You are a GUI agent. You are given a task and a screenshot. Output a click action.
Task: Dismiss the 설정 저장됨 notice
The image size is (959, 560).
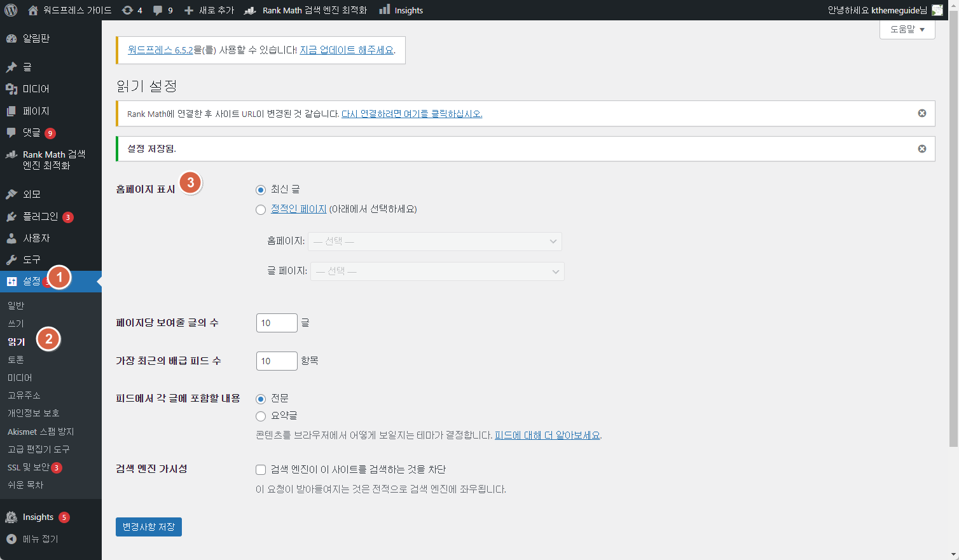tap(922, 149)
